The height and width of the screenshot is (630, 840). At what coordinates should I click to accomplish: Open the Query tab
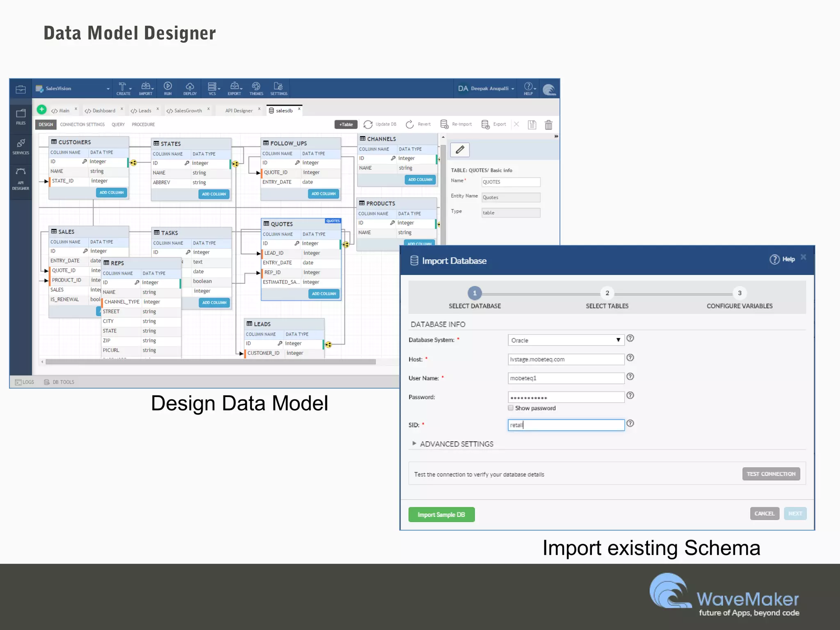pos(118,125)
